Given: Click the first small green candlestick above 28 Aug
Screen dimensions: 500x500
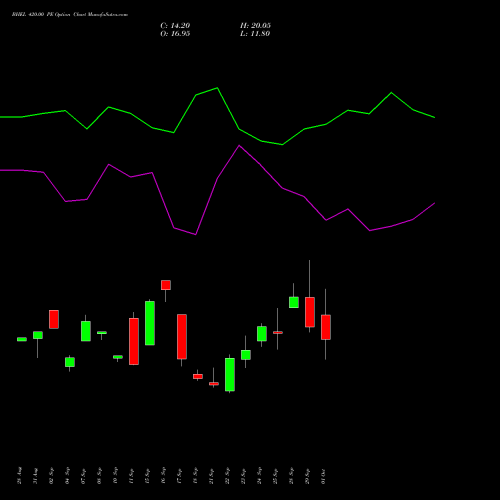Looking at the screenshot, I should pos(22,339).
